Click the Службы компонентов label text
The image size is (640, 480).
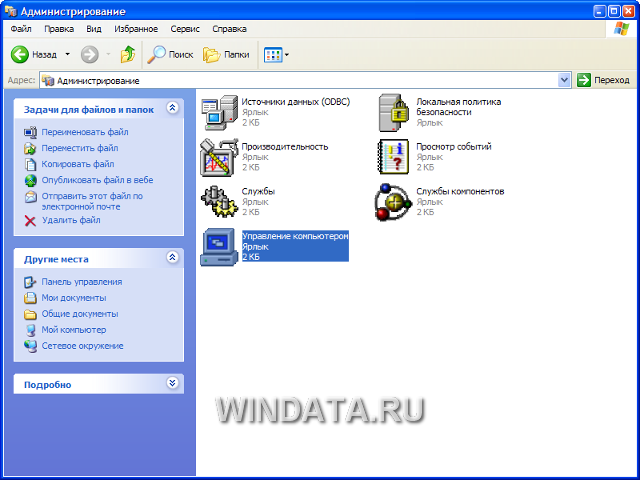[x=460, y=191]
